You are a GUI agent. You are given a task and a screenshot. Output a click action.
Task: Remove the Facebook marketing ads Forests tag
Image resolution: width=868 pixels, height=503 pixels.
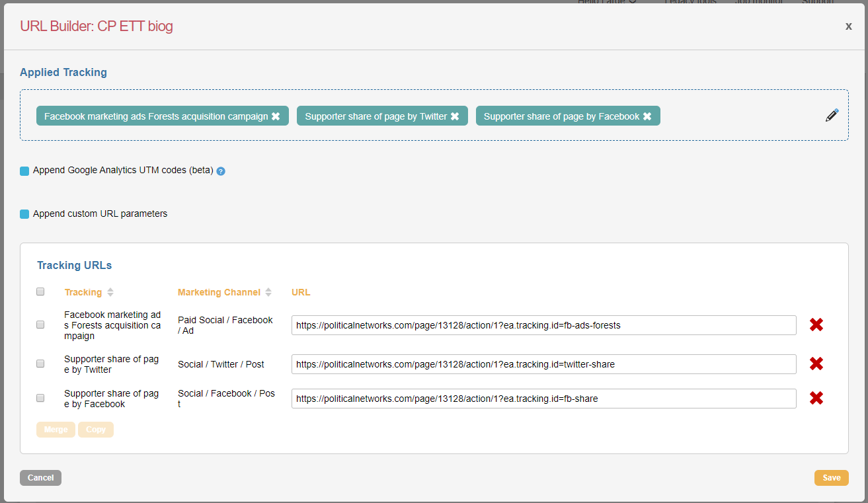tap(276, 116)
